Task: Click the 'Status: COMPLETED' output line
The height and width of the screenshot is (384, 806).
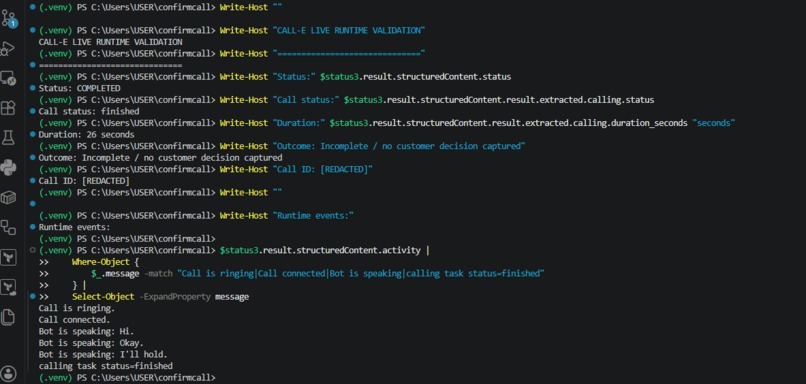Action: (x=79, y=88)
